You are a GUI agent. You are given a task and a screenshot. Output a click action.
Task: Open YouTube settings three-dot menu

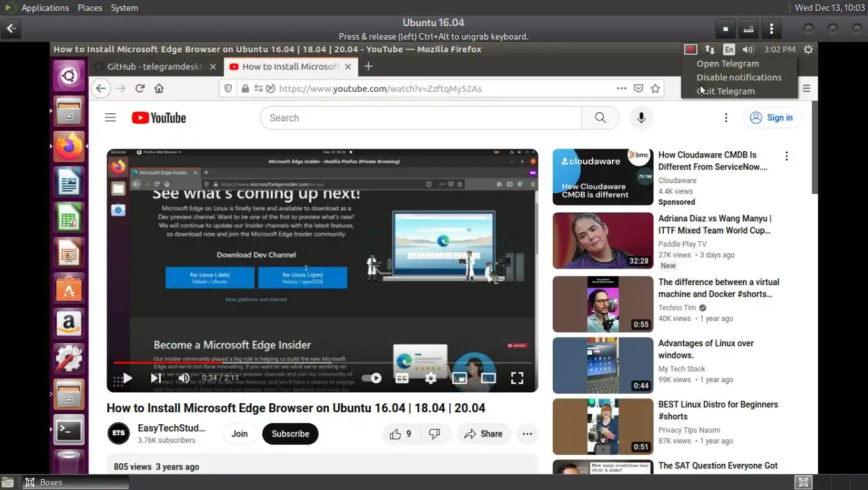[726, 118]
